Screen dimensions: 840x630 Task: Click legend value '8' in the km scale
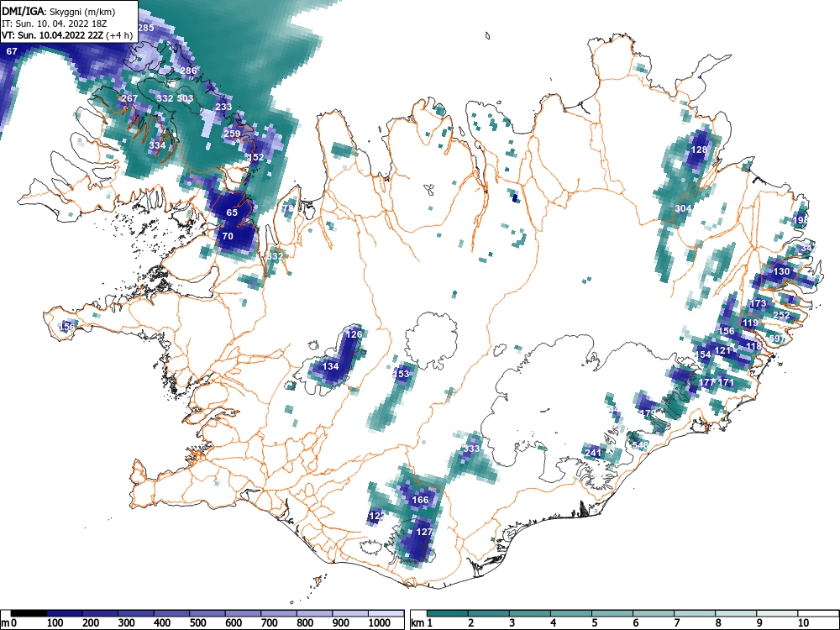(718, 622)
